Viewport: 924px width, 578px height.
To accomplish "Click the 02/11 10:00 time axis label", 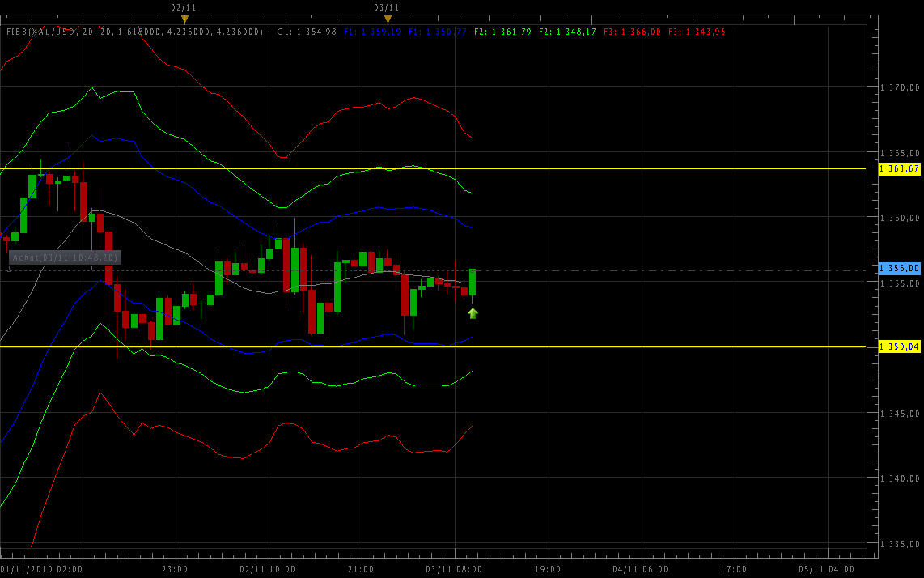I will 268,569.
